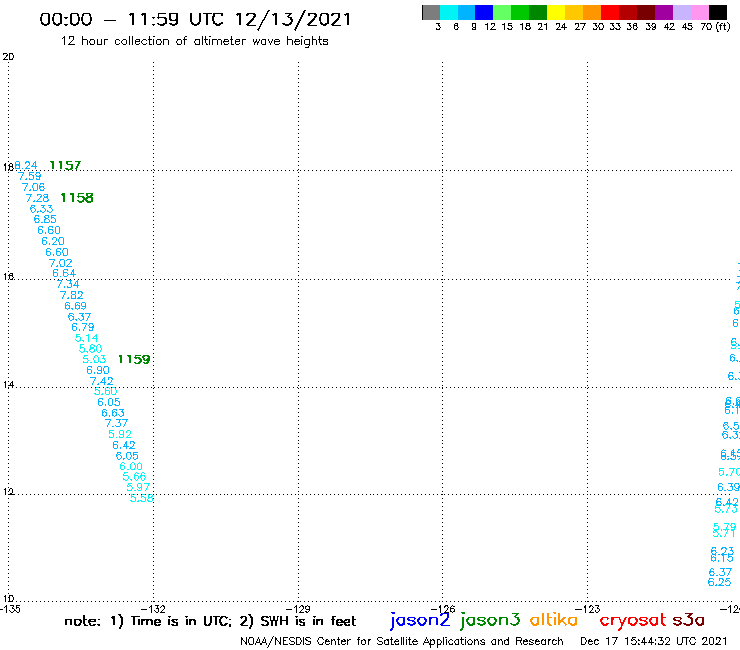Image resolution: width=740 pixels, height=650 pixels.
Task: Click the latitude 20 axis label
Action: (8, 57)
